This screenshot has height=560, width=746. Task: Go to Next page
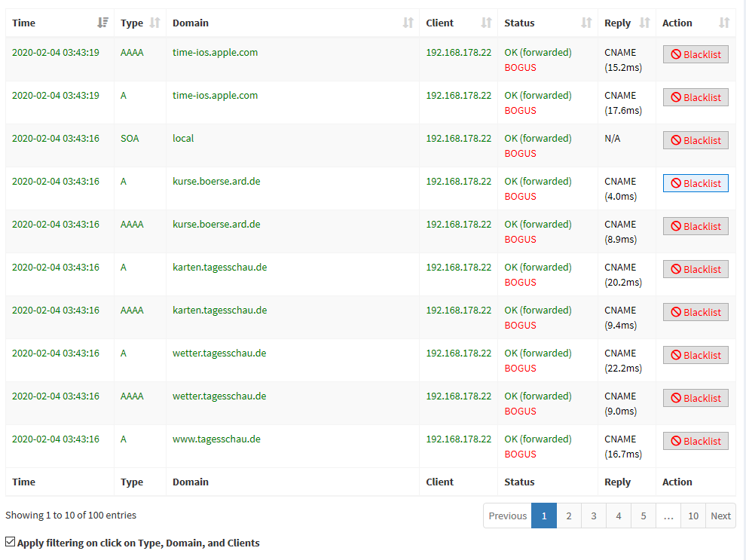pyautogui.click(x=721, y=516)
